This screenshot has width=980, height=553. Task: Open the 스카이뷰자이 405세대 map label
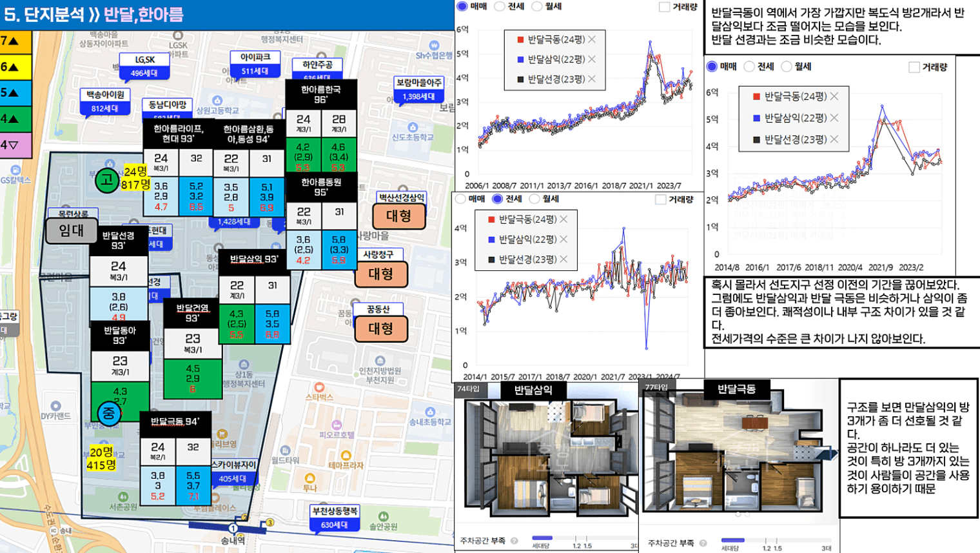coord(233,472)
